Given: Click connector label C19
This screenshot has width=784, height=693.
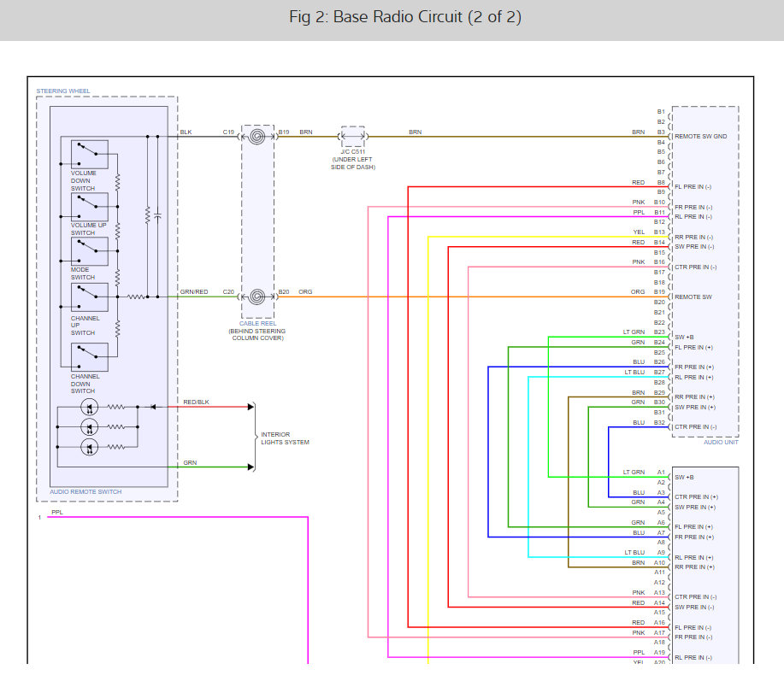Looking at the screenshot, I should [x=228, y=132].
